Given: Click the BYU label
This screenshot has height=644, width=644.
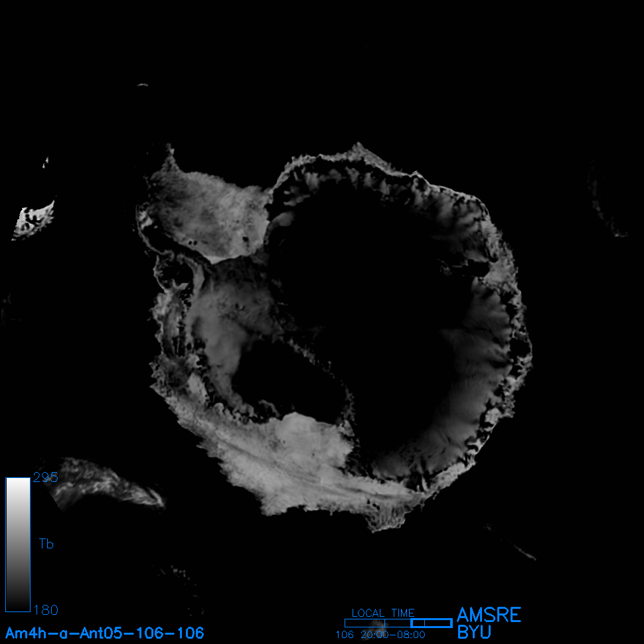Looking at the screenshot, I should (x=474, y=633).
